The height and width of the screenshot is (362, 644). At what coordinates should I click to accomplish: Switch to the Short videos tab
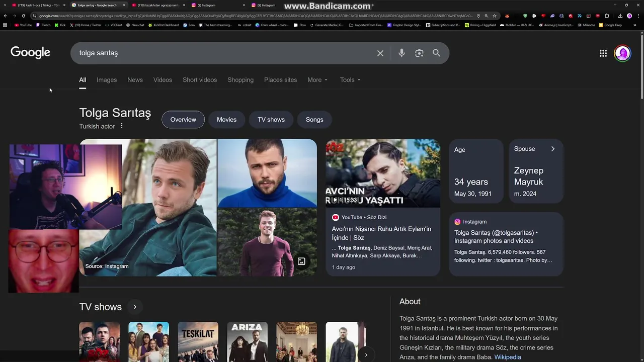coord(200,80)
